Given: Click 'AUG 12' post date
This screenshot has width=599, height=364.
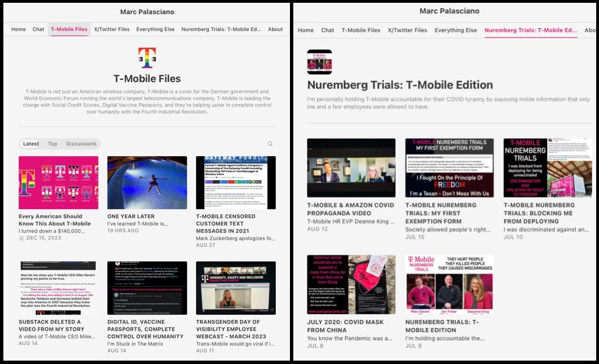Looking at the screenshot, I should coord(317,229).
